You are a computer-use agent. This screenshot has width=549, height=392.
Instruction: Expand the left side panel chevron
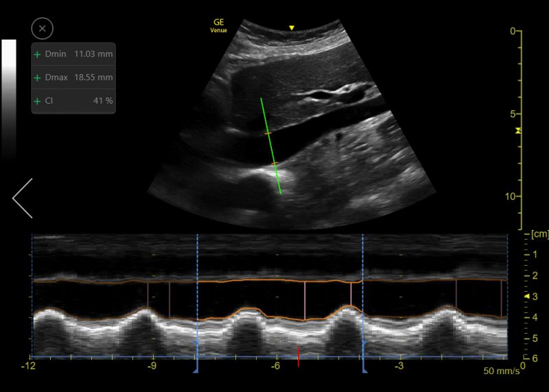pyautogui.click(x=23, y=198)
